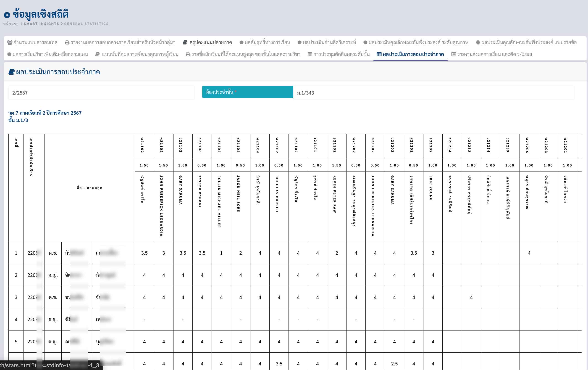The height and width of the screenshot is (370, 588).
Task: Click วผ.7 ภาคเรียนที่ 2 ปีการศึกษา 2567 heading
Action: pyautogui.click(x=45, y=113)
